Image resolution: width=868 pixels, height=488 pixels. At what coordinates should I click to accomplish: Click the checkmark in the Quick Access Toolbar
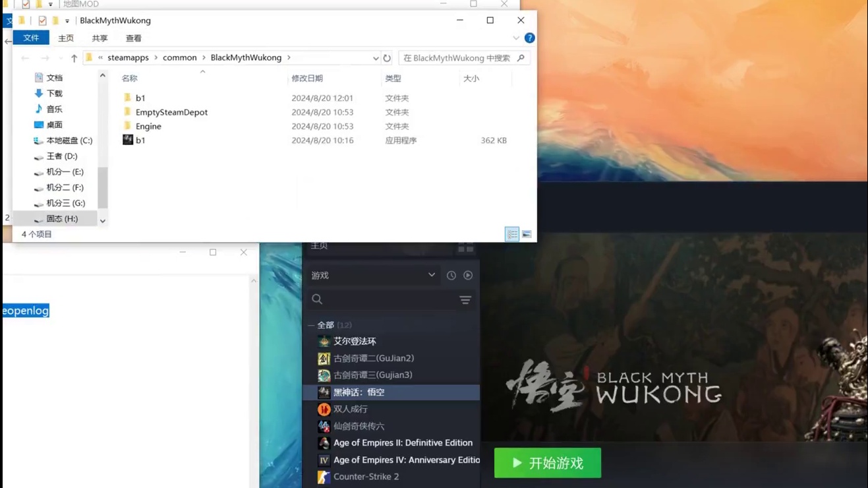coord(43,20)
